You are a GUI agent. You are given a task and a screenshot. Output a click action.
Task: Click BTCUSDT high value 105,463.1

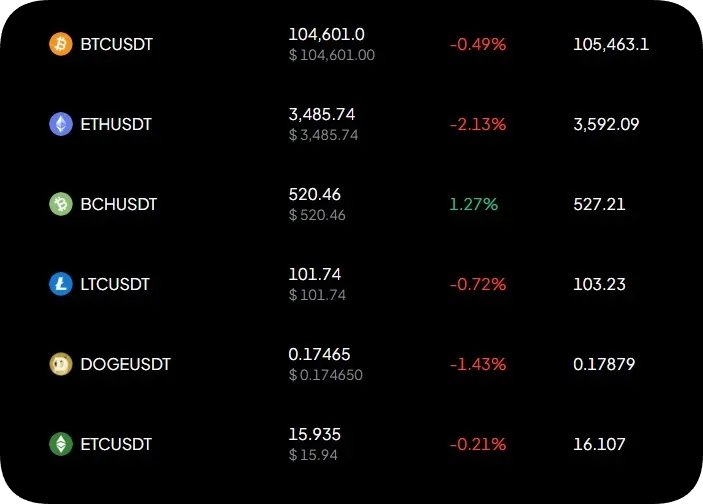(x=611, y=44)
